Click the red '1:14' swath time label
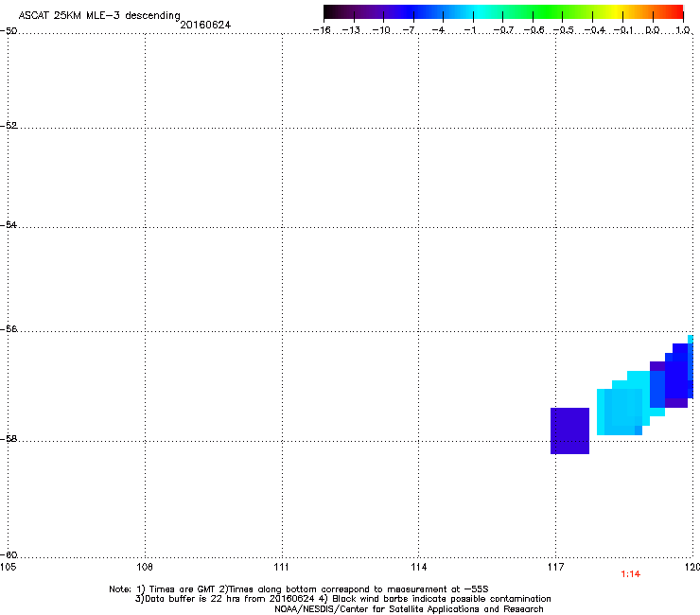 (x=630, y=574)
